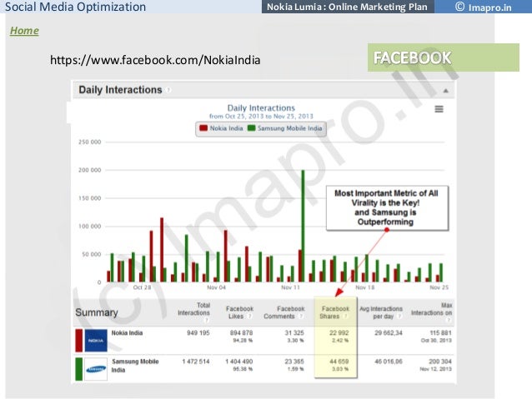Click Samsung max interactions value 200 304
Image resolution: width=532 pixels, height=399 pixels.
point(440,362)
